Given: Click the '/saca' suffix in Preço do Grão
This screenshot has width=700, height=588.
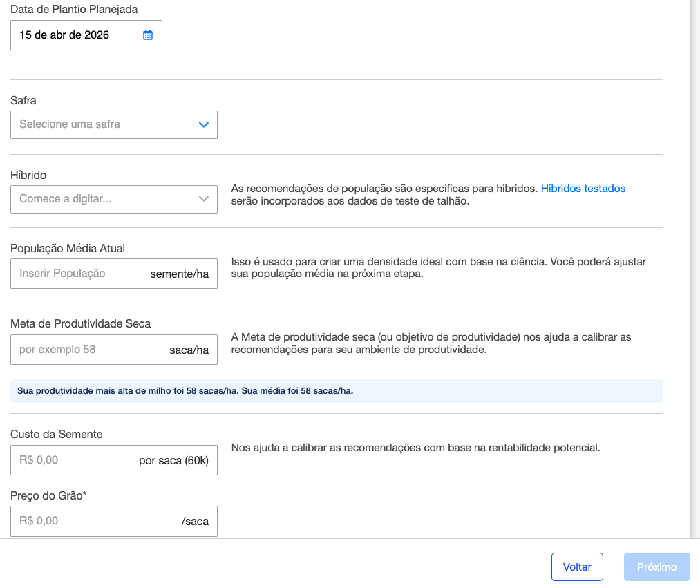Looking at the screenshot, I should click(x=195, y=522).
